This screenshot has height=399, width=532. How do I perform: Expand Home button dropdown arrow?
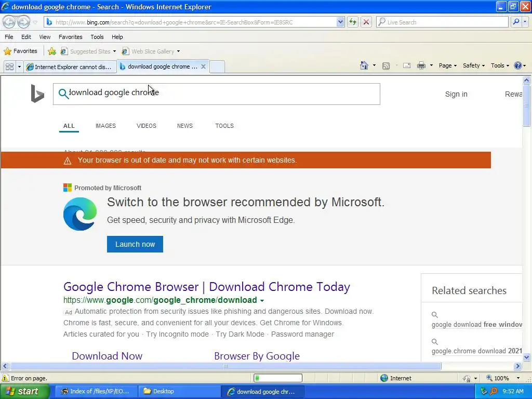click(x=374, y=65)
